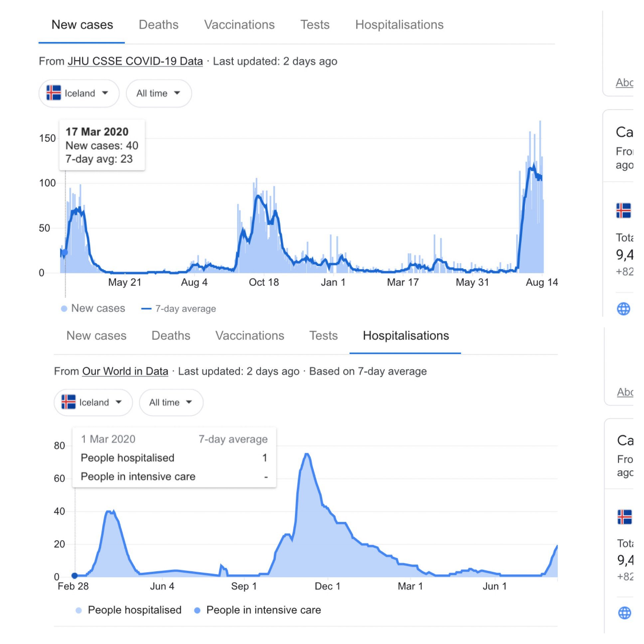Click the Iceland flag in the upper side card
The image size is (644, 644).
623,211
